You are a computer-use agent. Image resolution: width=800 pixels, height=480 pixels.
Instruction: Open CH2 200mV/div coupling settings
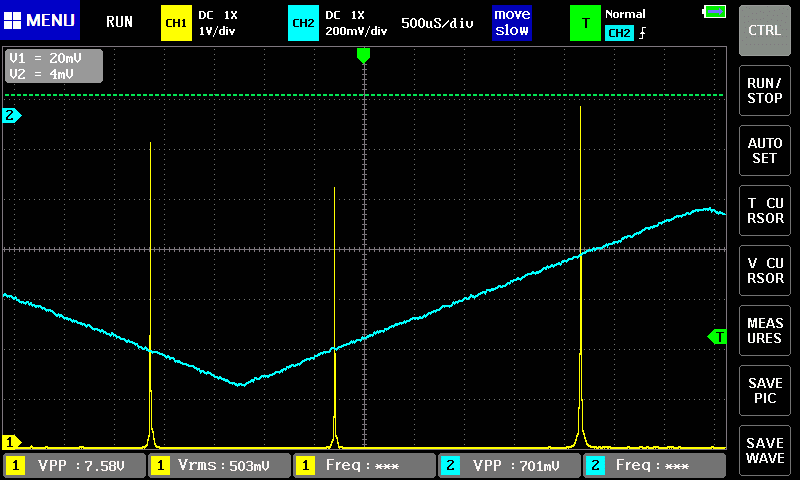356,22
